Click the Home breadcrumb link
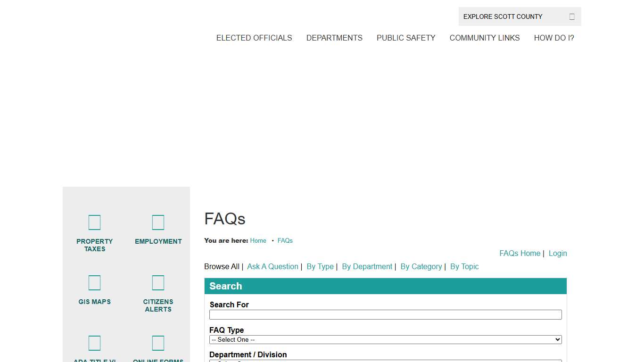644x362 pixels. click(x=258, y=240)
